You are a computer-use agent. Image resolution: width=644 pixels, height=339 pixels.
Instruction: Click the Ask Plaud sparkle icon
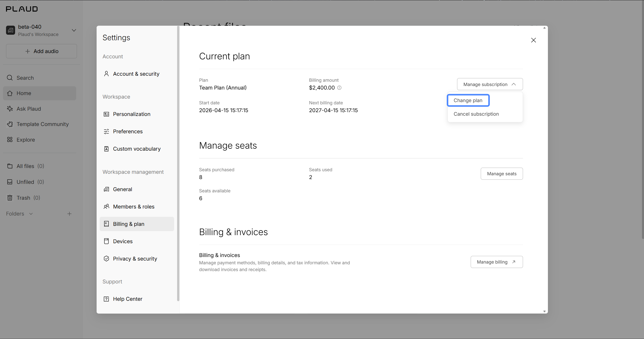click(10, 109)
